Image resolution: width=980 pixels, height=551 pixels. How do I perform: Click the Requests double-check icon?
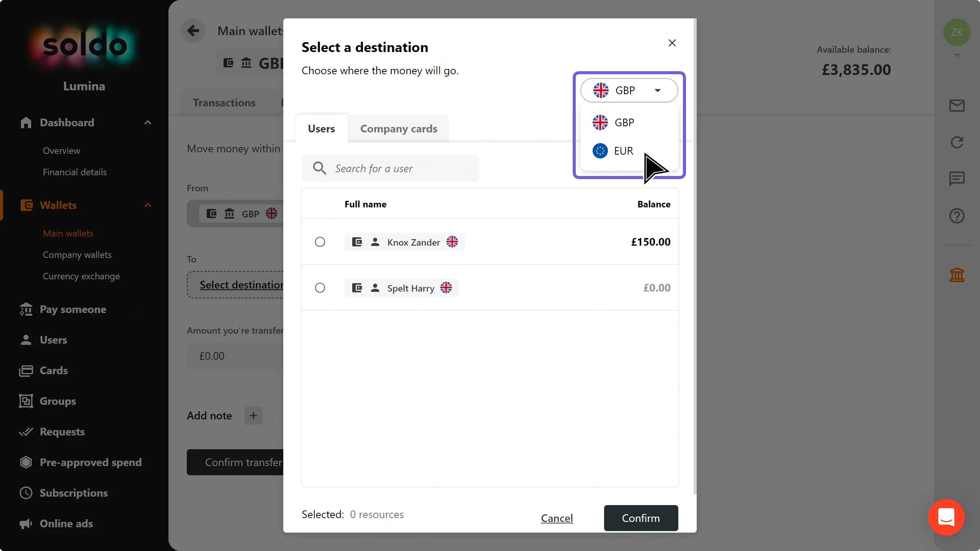pyautogui.click(x=26, y=432)
